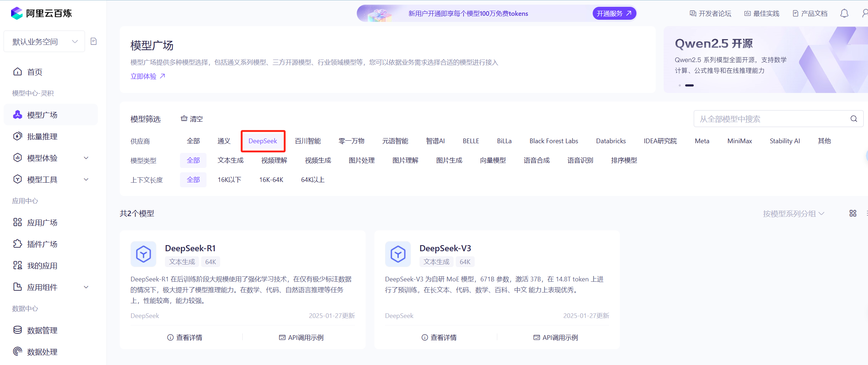Screen dimensions: 868x365
Task: Select the 16K-64K context length filter
Action: 271,180
